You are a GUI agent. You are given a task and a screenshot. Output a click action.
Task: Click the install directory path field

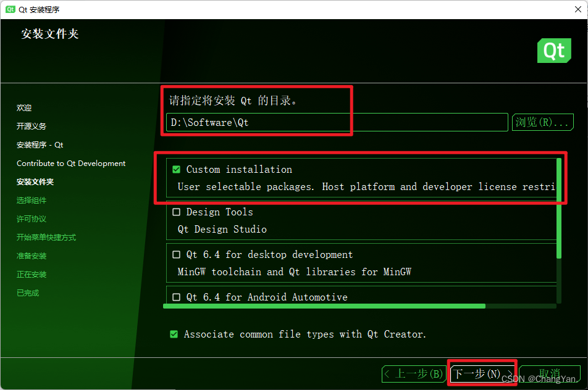[x=337, y=123]
